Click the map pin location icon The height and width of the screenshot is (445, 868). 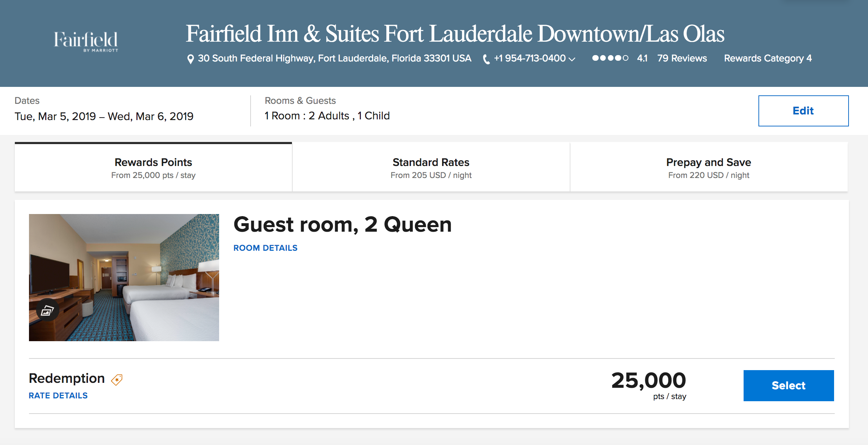[190, 59]
